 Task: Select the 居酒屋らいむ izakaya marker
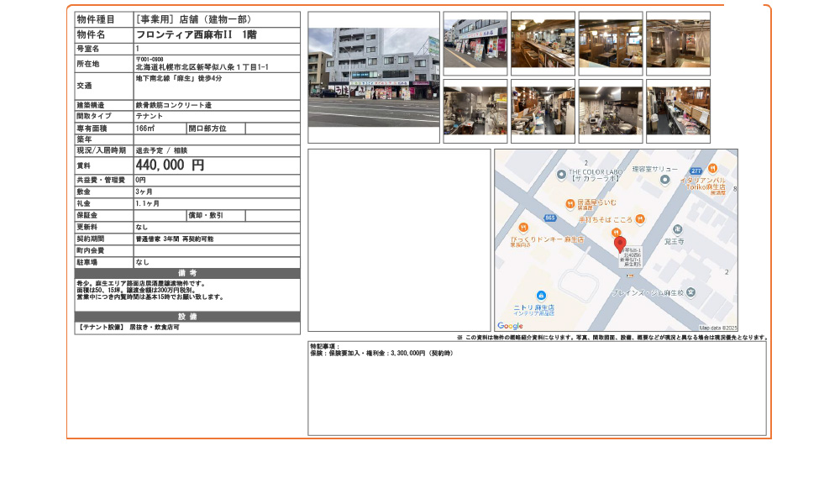pos(570,203)
